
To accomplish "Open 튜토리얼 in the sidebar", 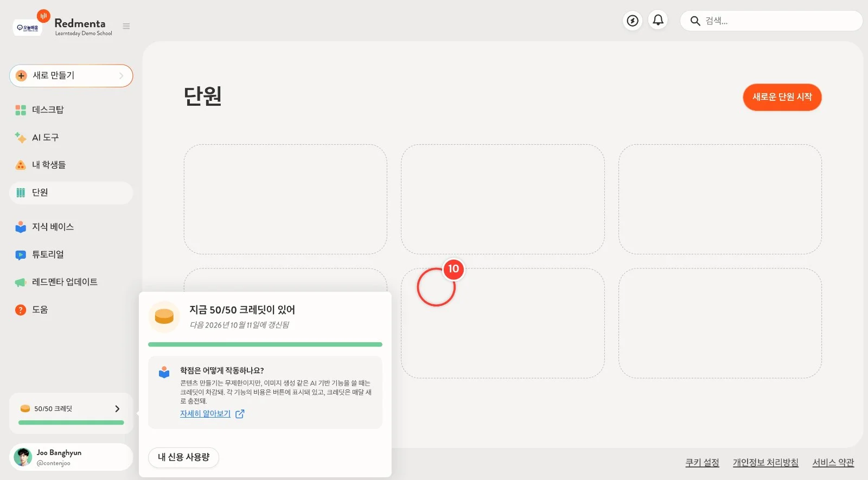I will (71, 254).
